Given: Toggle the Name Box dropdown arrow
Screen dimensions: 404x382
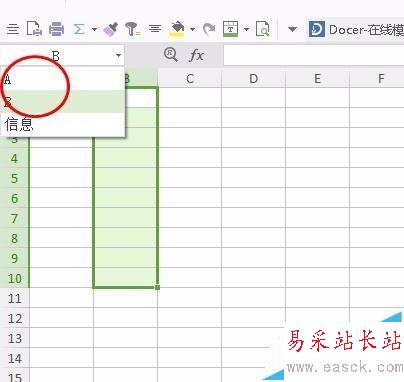Looking at the screenshot, I should click(118, 56).
